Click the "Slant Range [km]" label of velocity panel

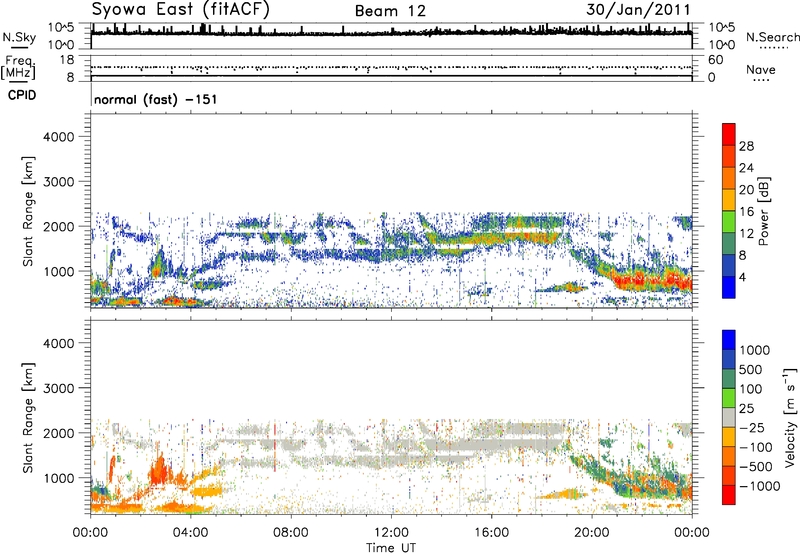(x=28, y=418)
